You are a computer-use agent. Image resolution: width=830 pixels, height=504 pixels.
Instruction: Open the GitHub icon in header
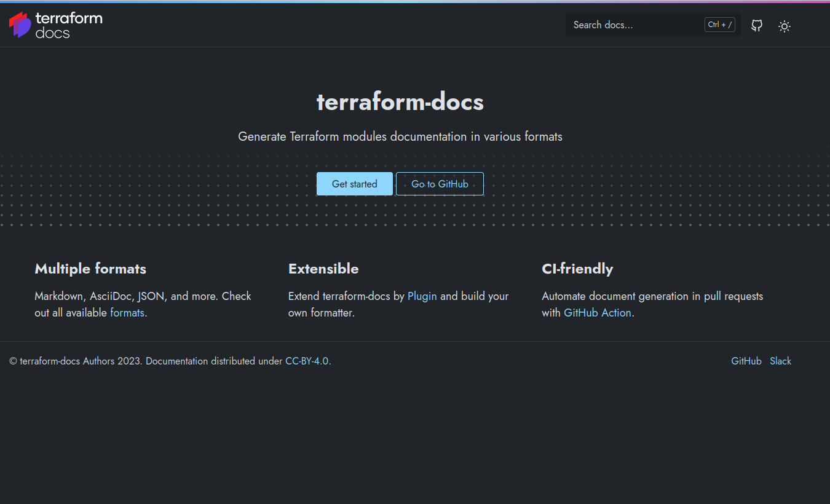pyautogui.click(x=757, y=25)
